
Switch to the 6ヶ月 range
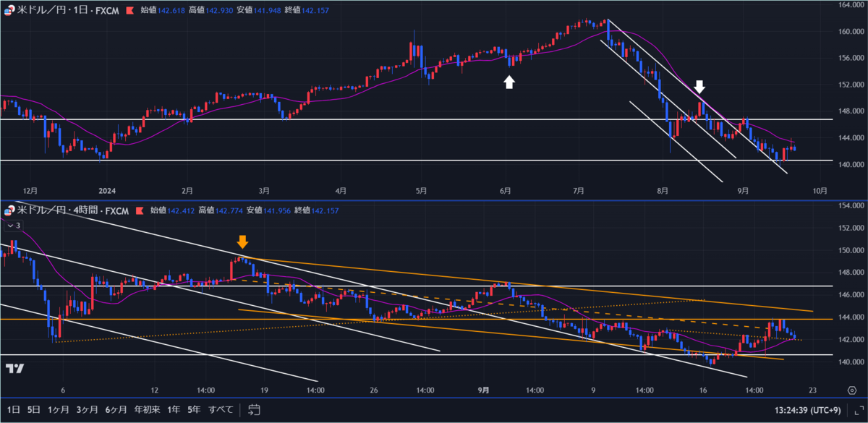116,409
